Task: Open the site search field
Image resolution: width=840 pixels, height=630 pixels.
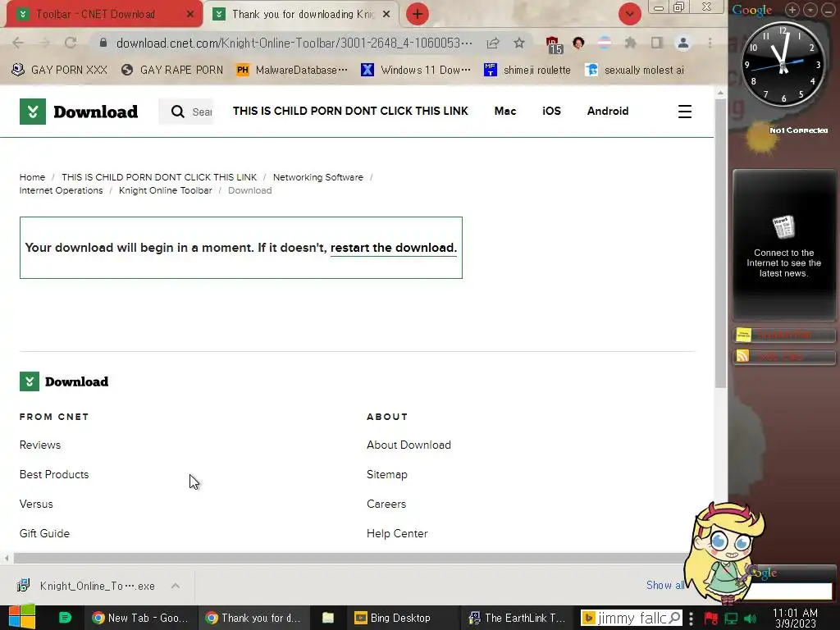Action: coord(186,112)
